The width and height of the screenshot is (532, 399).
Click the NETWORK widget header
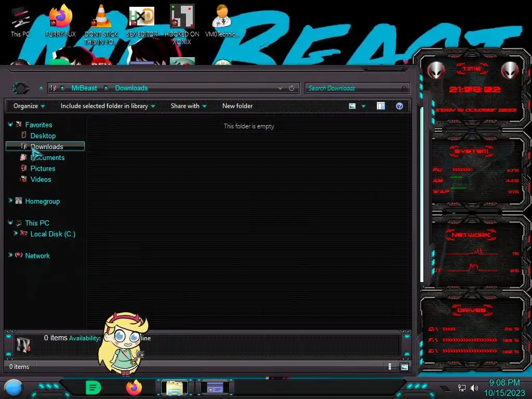point(471,235)
